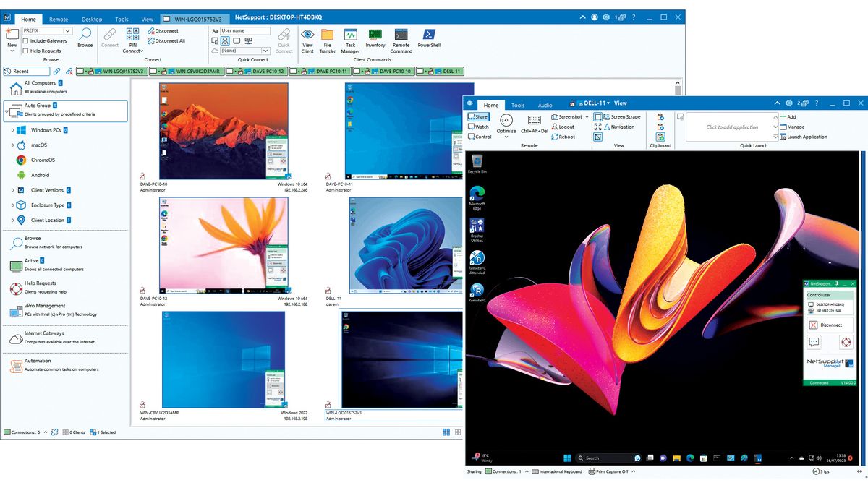Screen dimensions: 868x488
Task: Enable the Include Gateways checkbox
Action: coord(27,40)
